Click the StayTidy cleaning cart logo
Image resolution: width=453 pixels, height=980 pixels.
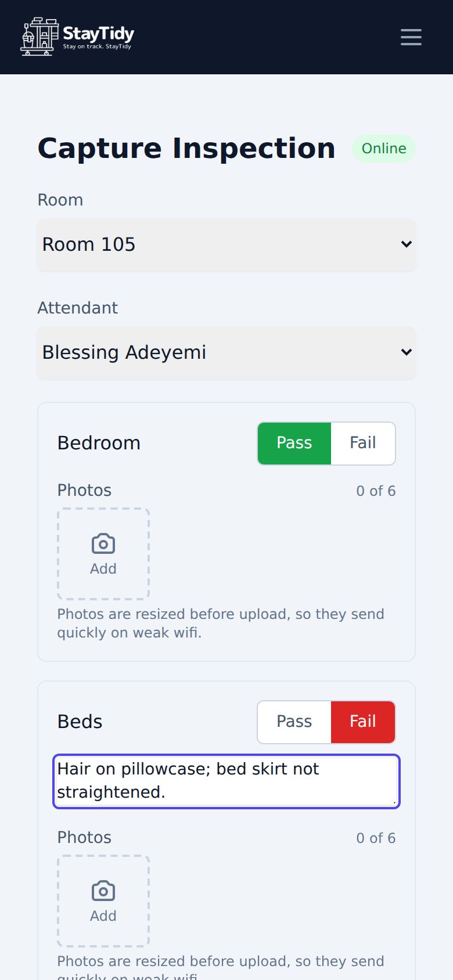tap(40, 37)
